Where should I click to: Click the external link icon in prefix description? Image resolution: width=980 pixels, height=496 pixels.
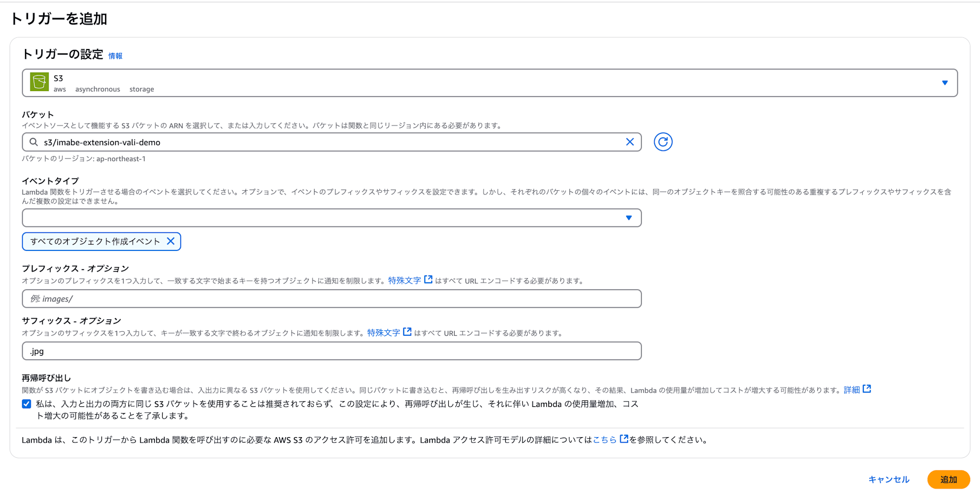428,279
